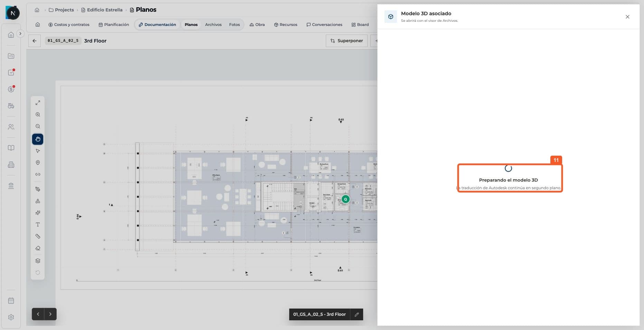Viewport: 644px width, 330px height.
Task: Open the Recursos section
Action: tap(286, 25)
